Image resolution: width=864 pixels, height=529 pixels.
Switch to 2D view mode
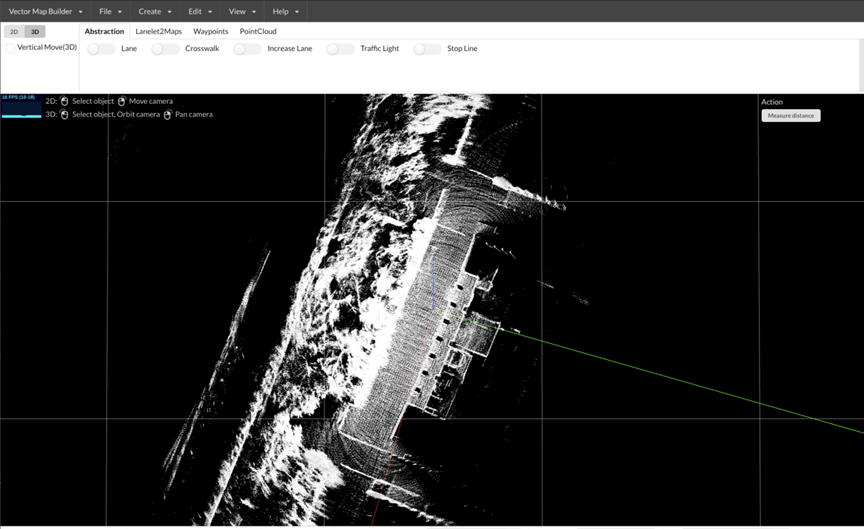[x=14, y=32]
